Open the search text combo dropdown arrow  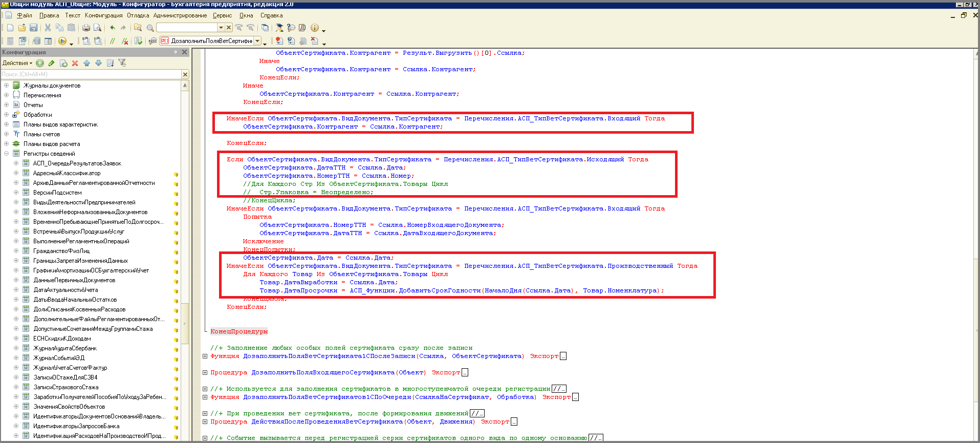(221, 28)
